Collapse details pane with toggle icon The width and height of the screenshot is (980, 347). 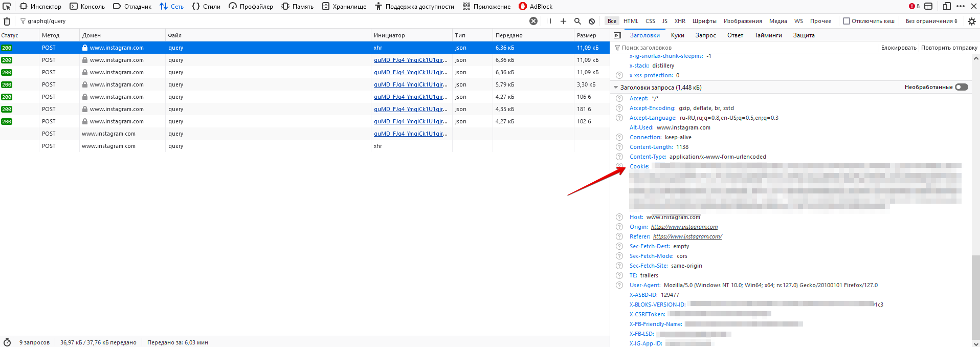(x=617, y=35)
